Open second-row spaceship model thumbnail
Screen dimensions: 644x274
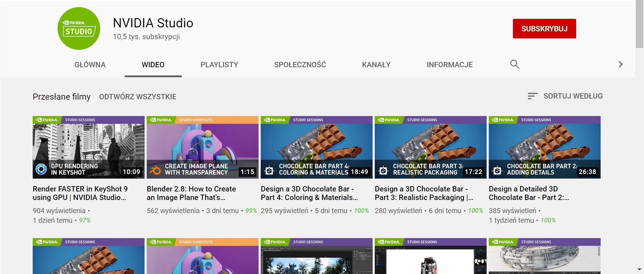tap(545, 256)
